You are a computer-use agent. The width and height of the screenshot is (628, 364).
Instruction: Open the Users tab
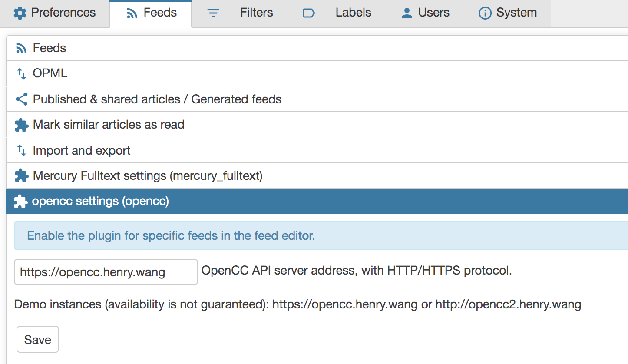[x=425, y=13]
